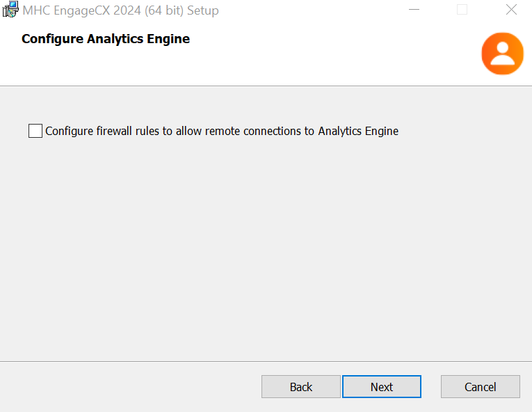Tick the box for remote Analytics Engine connections

click(x=35, y=131)
